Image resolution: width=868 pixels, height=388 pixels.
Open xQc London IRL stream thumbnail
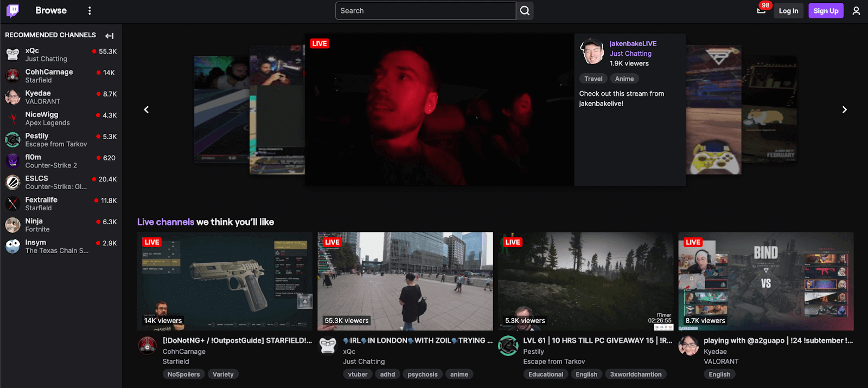pyautogui.click(x=405, y=281)
